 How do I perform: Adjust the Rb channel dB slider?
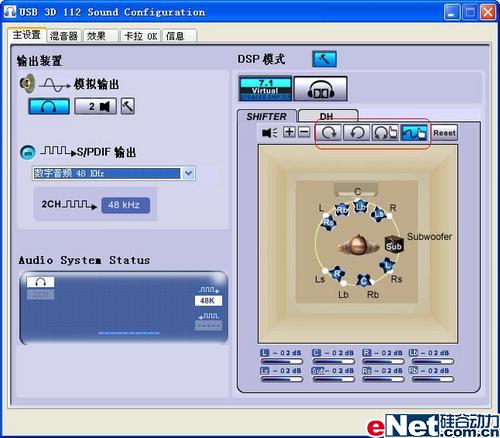coord(433,379)
